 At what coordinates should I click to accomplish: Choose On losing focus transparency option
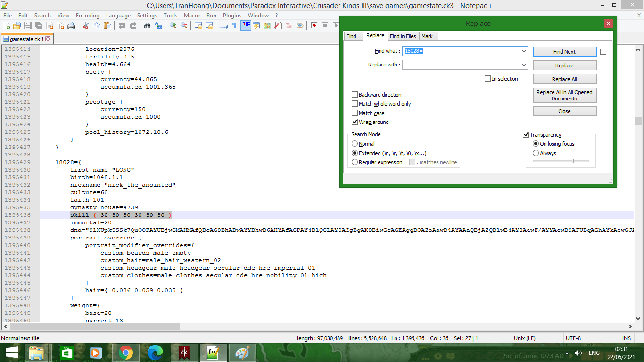[x=536, y=144]
